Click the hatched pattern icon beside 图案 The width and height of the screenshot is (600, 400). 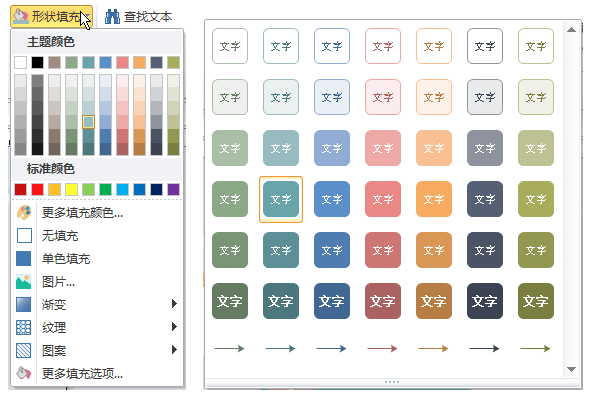point(24,350)
